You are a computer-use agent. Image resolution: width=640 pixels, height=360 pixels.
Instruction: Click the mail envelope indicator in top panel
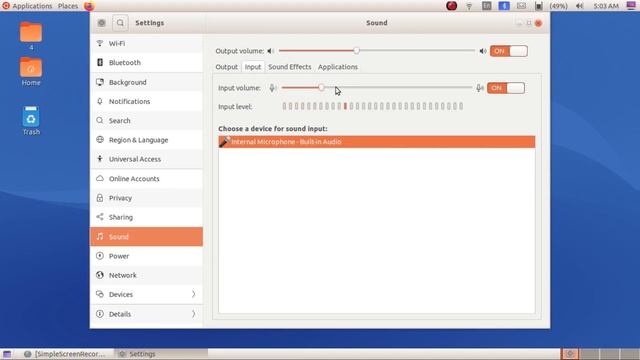(521, 6)
